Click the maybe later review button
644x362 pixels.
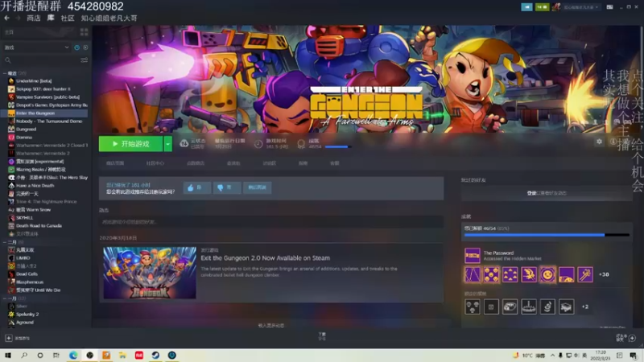coord(257,187)
